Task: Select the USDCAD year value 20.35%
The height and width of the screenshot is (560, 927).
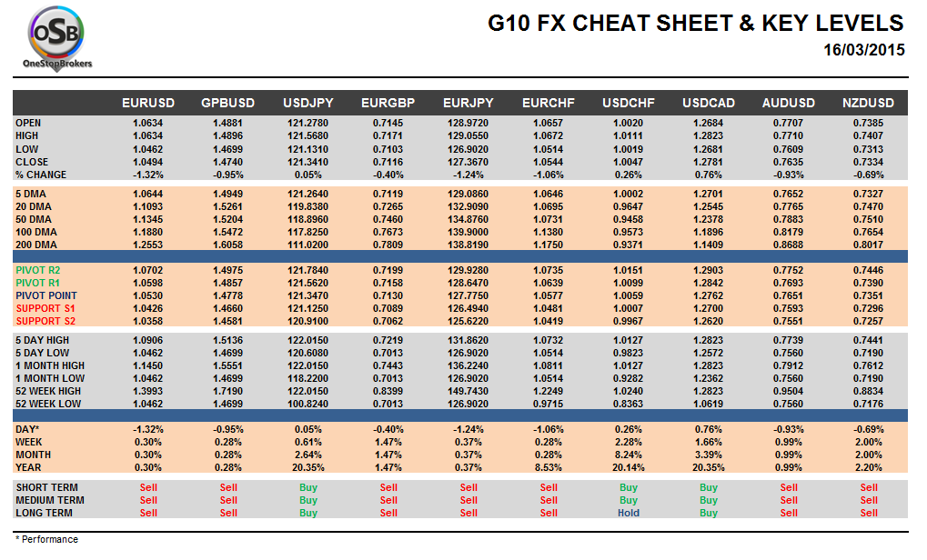Action: pos(709,467)
